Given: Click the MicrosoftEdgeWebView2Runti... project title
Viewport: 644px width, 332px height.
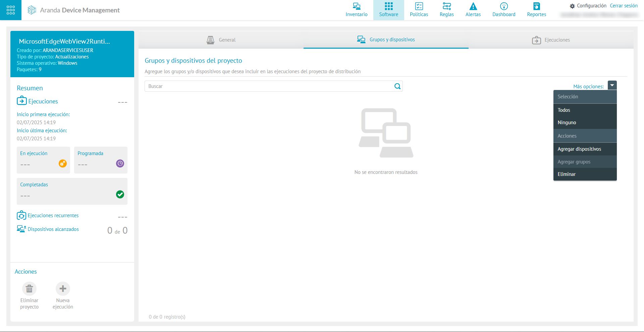Looking at the screenshot, I should point(64,41).
